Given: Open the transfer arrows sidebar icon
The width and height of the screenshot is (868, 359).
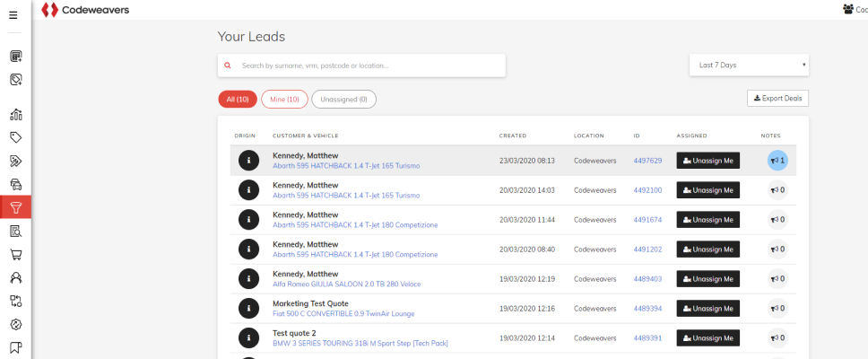Looking at the screenshot, I should click(x=16, y=301).
